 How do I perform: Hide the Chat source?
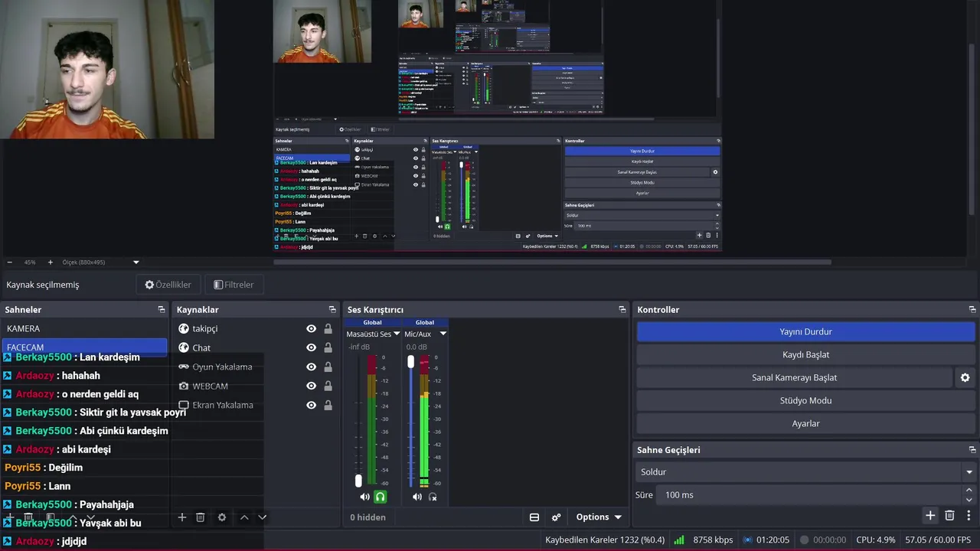click(x=311, y=347)
